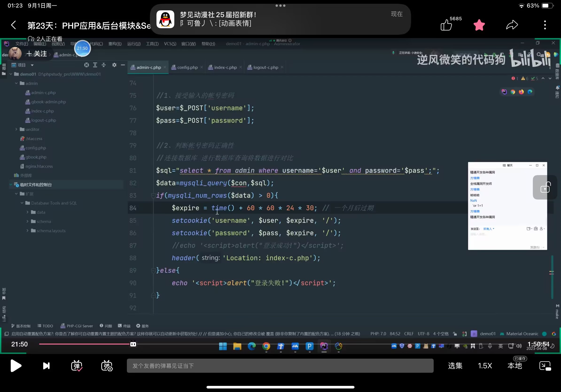
Task: Go to next highlighted error arrow
Action: (550, 78)
